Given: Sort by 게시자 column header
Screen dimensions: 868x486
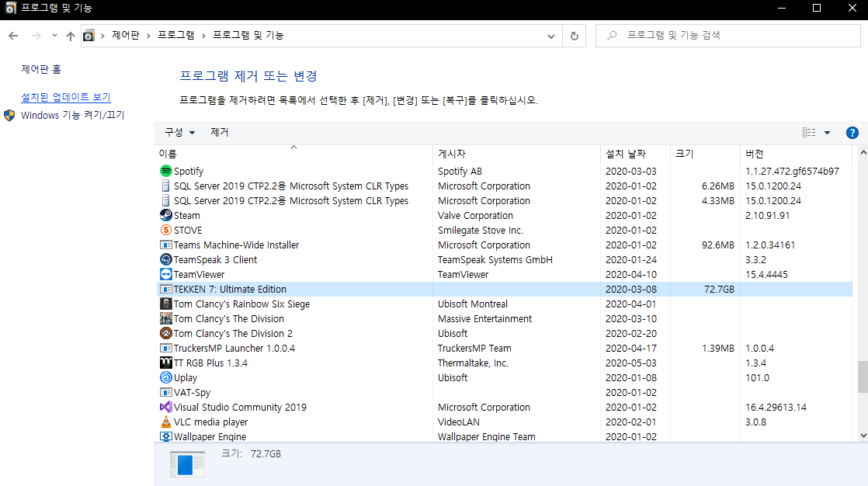Looking at the screenshot, I should (x=516, y=153).
